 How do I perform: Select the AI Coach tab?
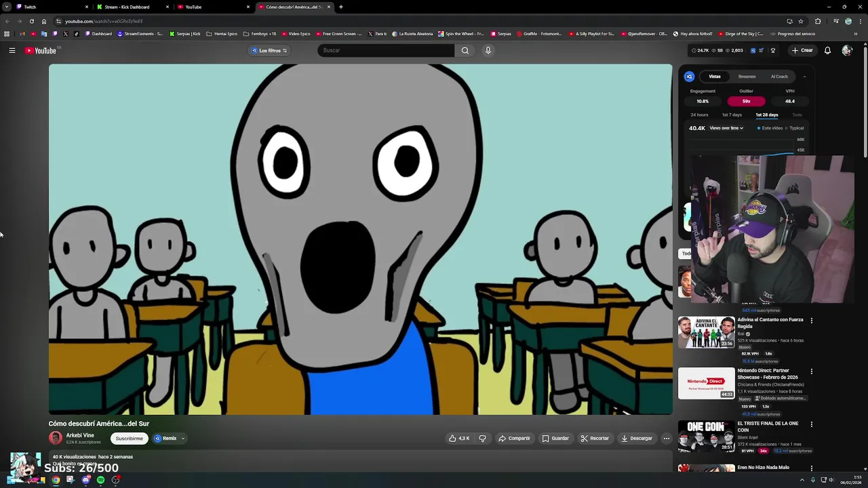(779, 77)
